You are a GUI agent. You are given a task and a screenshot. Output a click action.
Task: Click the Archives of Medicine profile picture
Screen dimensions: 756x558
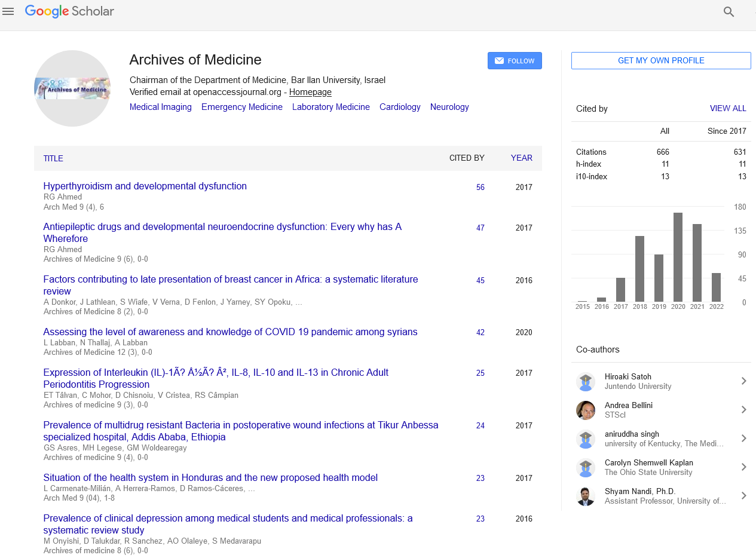(x=72, y=88)
